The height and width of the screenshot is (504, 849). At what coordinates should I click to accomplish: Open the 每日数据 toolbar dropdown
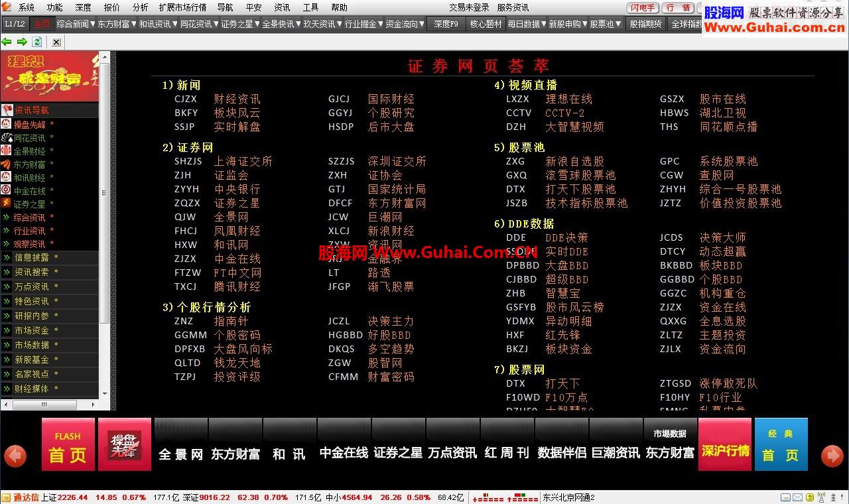tap(527, 24)
